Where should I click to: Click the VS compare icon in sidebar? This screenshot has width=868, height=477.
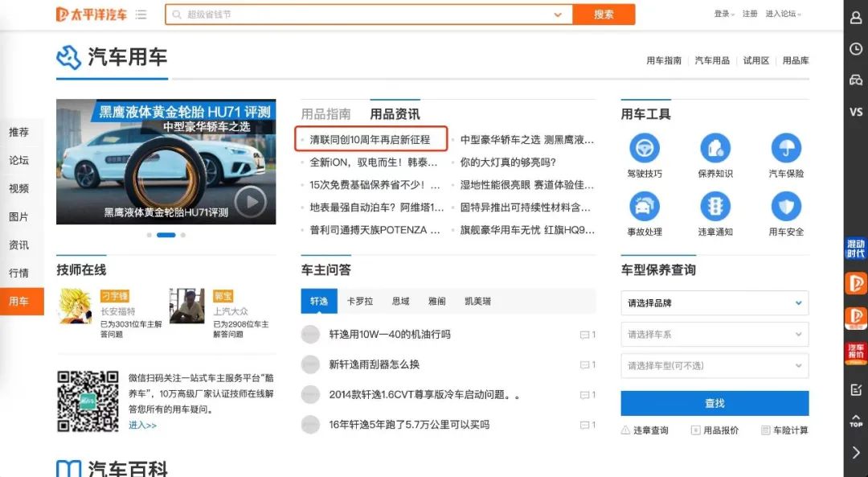[x=856, y=112]
